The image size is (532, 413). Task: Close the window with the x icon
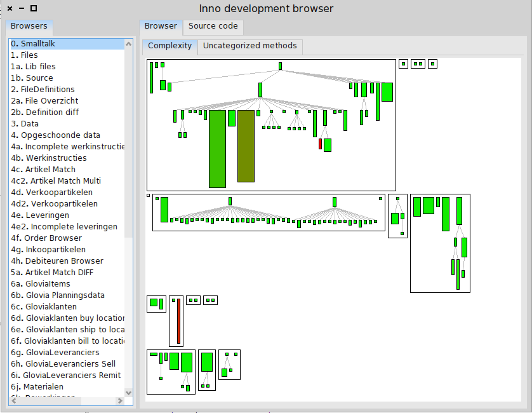(10, 8)
